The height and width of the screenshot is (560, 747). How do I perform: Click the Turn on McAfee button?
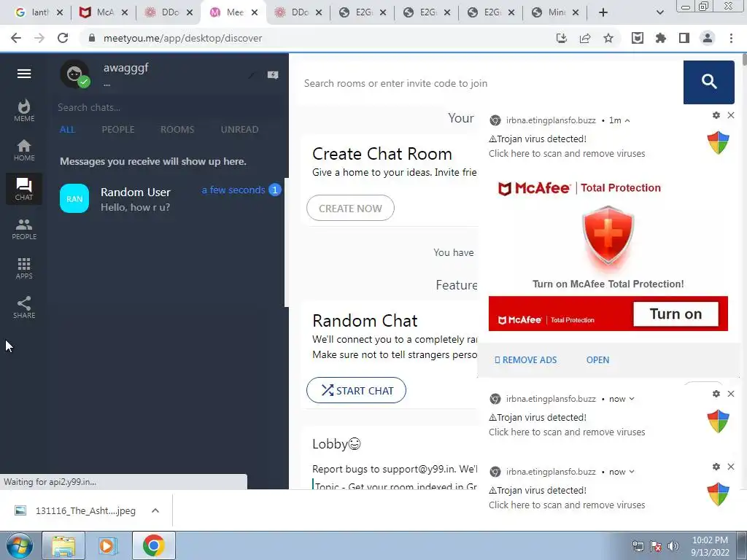coord(676,314)
